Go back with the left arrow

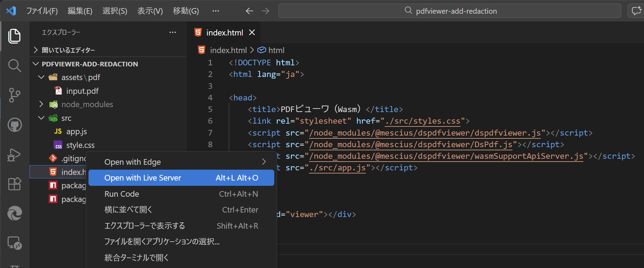point(249,11)
